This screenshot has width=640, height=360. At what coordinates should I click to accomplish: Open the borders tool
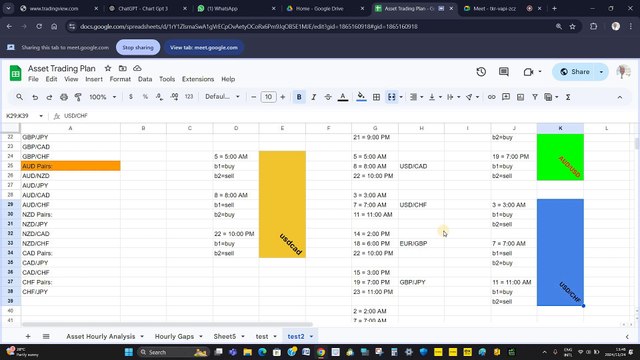(376, 97)
